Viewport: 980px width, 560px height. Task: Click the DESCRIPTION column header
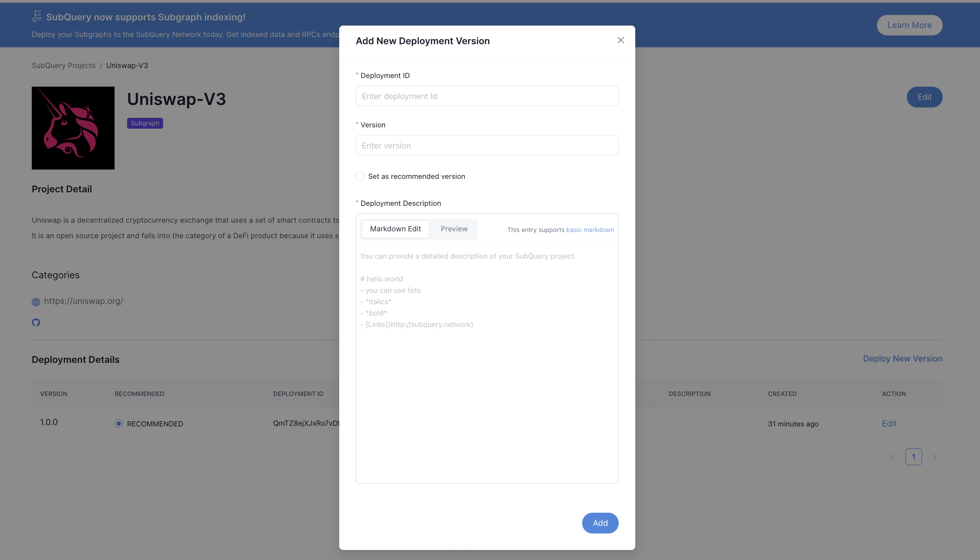[x=689, y=394]
